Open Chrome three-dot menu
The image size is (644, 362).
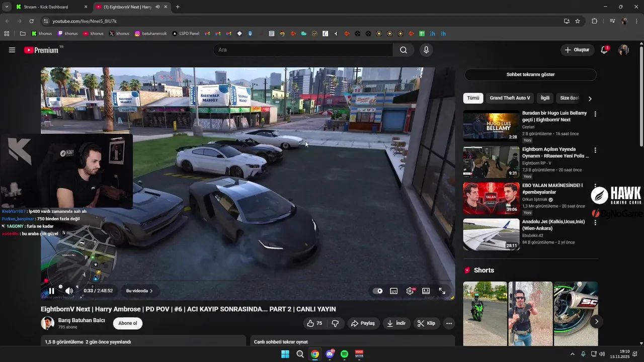[636, 21]
